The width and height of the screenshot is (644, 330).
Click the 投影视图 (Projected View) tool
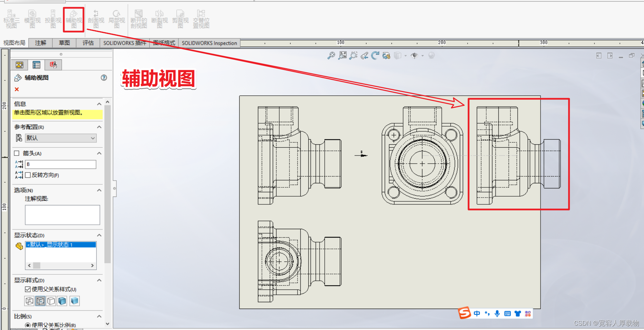(x=53, y=19)
